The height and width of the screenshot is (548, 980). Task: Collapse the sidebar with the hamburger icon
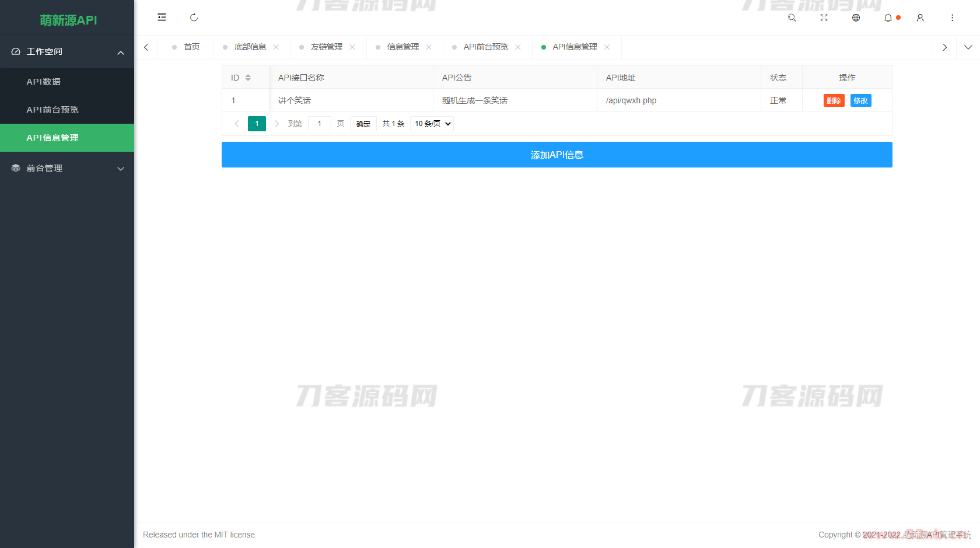coord(162,17)
